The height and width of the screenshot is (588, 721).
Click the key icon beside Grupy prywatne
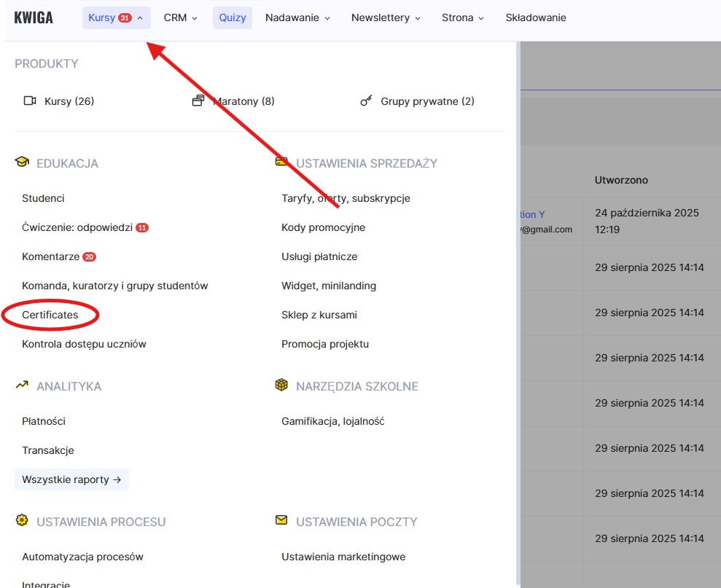point(366,101)
